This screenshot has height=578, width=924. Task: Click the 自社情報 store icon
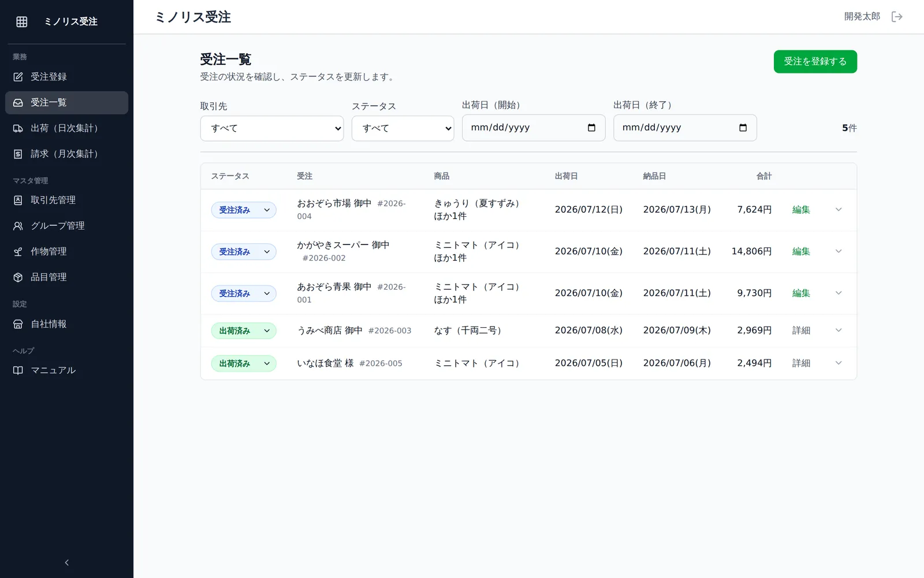[x=18, y=324]
